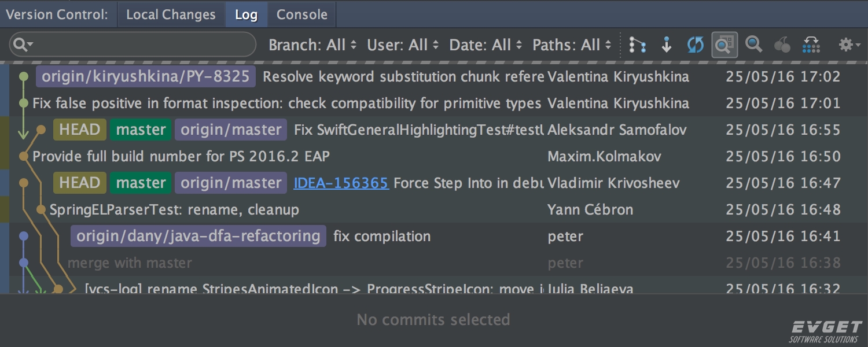Click author Maxim.Kolmakov

[x=604, y=157]
